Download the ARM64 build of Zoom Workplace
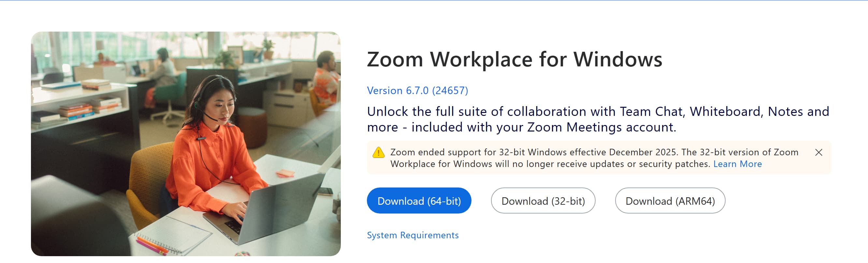 pyautogui.click(x=670, y=201)
